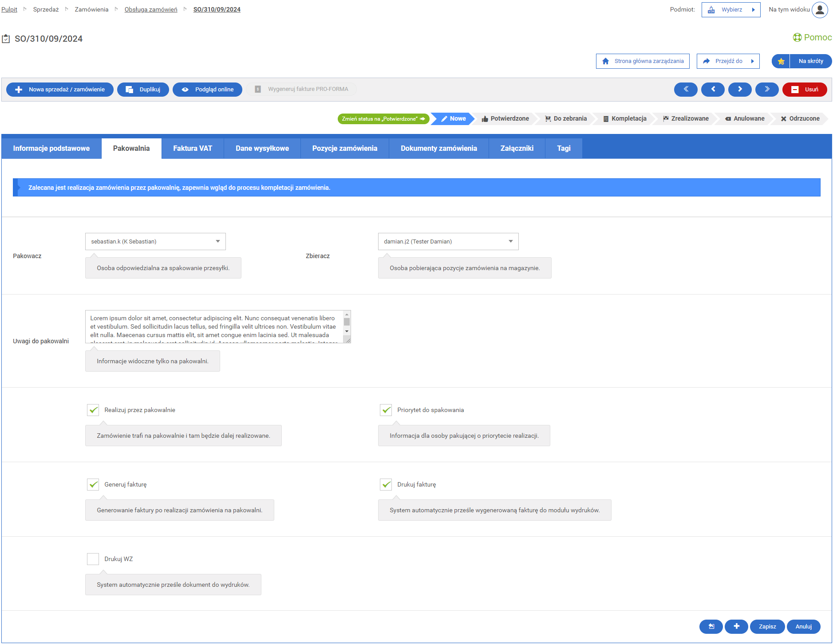Click inside Uwagi do pakowalni text area

[213, 326]
